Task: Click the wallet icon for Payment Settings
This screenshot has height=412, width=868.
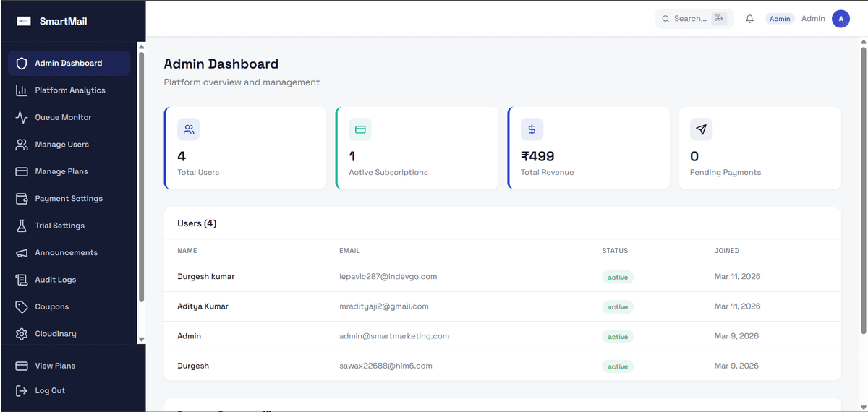Action: click(x=22, y=199)
